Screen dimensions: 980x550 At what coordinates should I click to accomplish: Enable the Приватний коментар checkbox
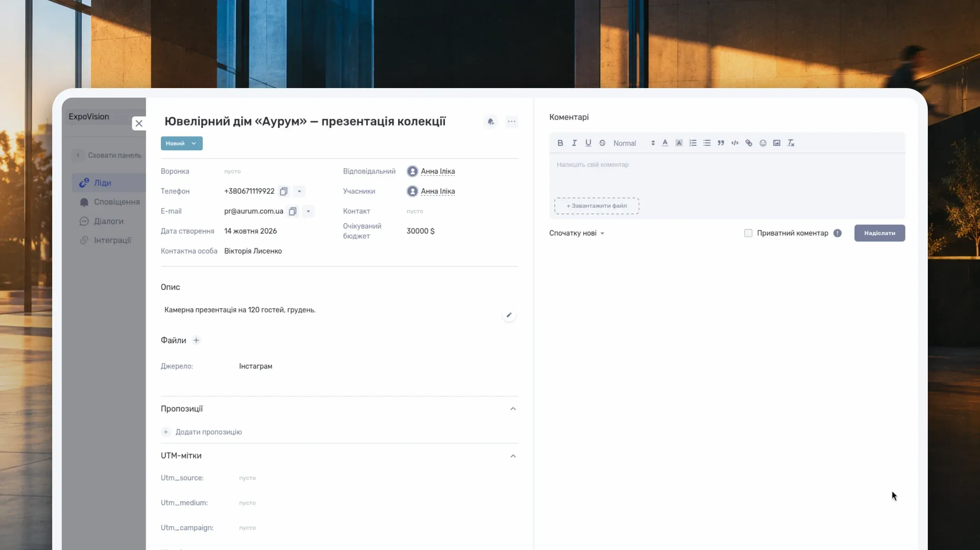(748, 233)
